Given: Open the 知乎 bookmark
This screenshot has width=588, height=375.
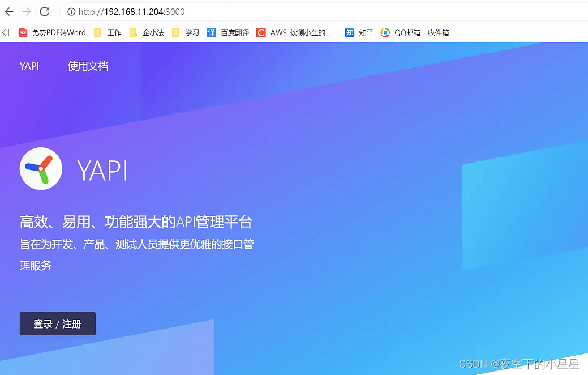Looking at the screenshot, I should (x=359, y=33).
